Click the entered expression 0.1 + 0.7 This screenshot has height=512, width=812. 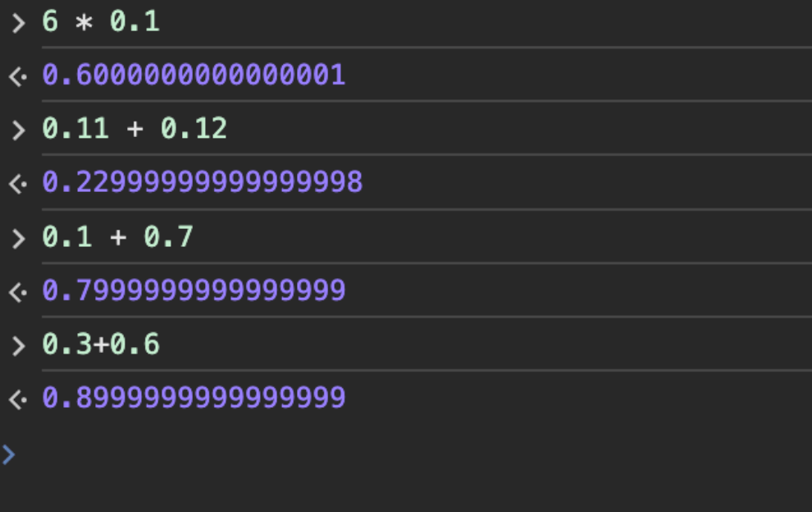[117, 237]
